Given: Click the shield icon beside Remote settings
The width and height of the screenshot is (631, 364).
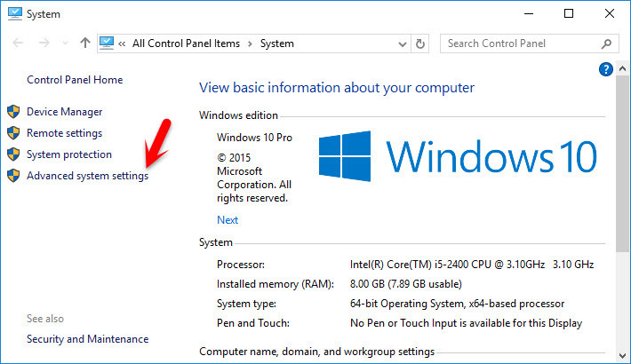Looking at the screenshot, I should tap(13, 133).
